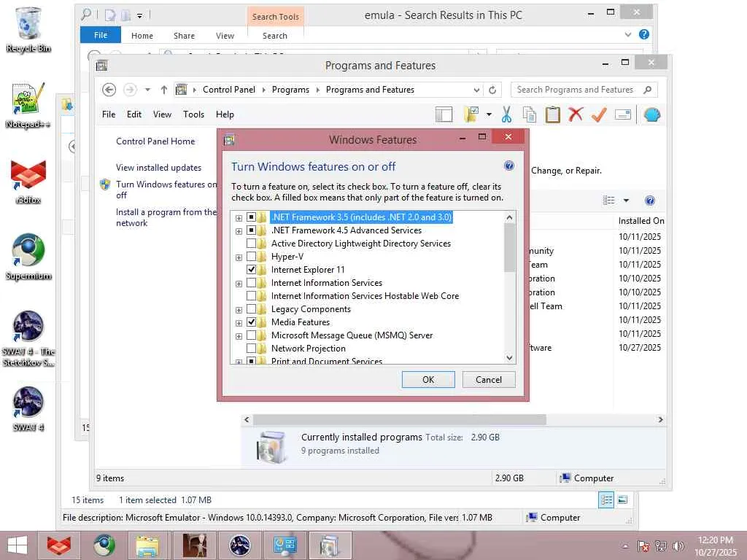
Task: Click Cancel in Windows Features dialog
Action: click(488, 379)
